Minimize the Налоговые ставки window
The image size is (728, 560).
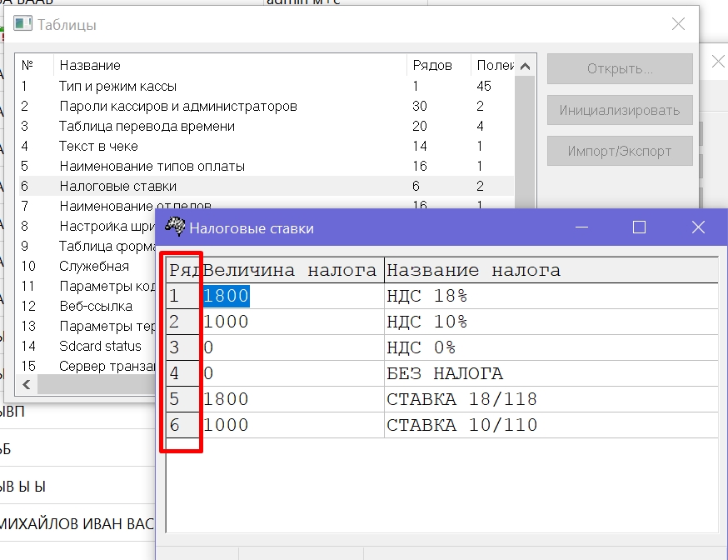(581, 227)
